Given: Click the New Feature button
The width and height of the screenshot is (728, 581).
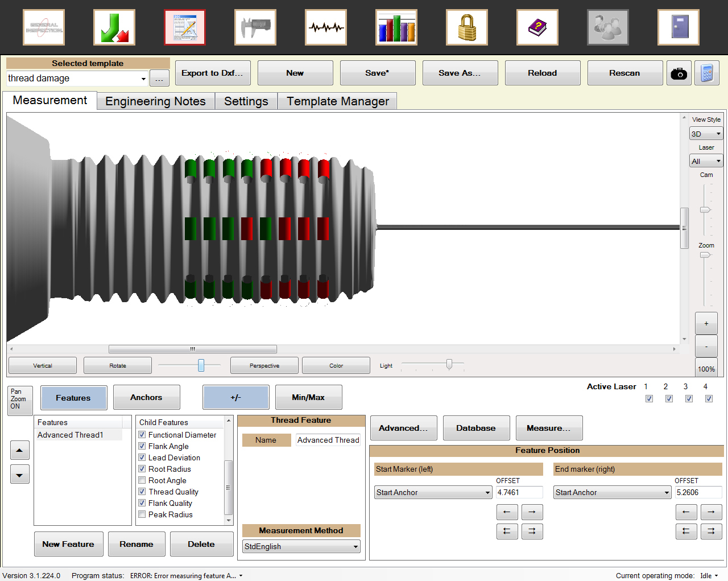Looking at the screenshot, I should coord(68,544).
